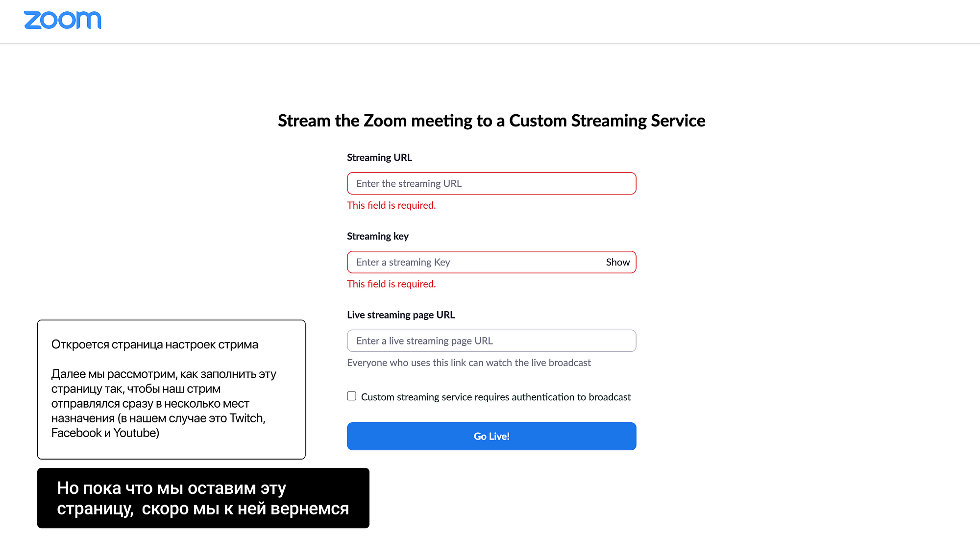Focus the Live streaming page URL field
This screenshot has width=980, height=560.
[x=491, y=341]
